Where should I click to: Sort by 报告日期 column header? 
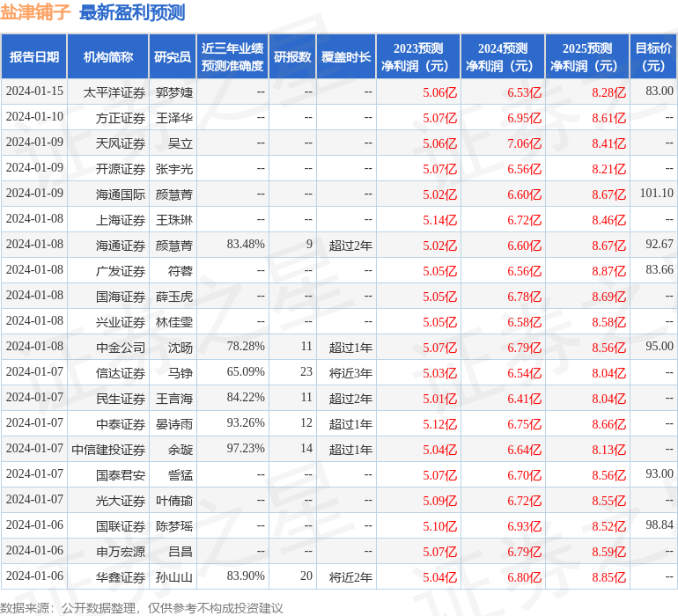click(34, 57)
